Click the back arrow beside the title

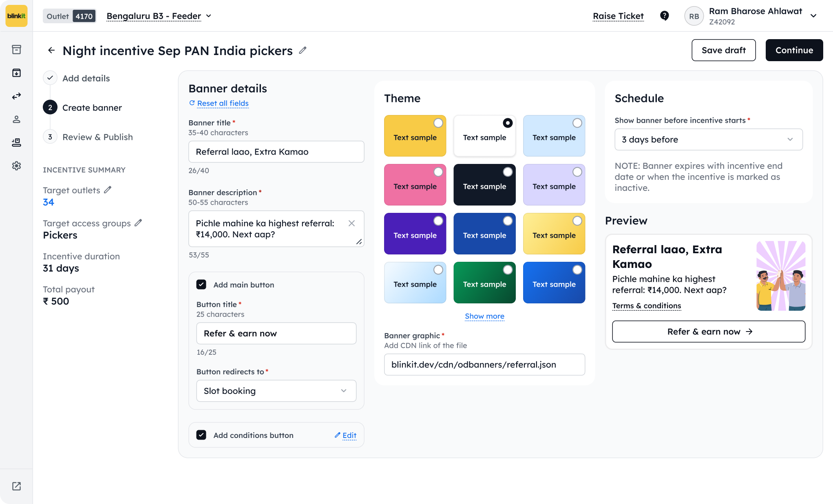(x=51, y=50)
